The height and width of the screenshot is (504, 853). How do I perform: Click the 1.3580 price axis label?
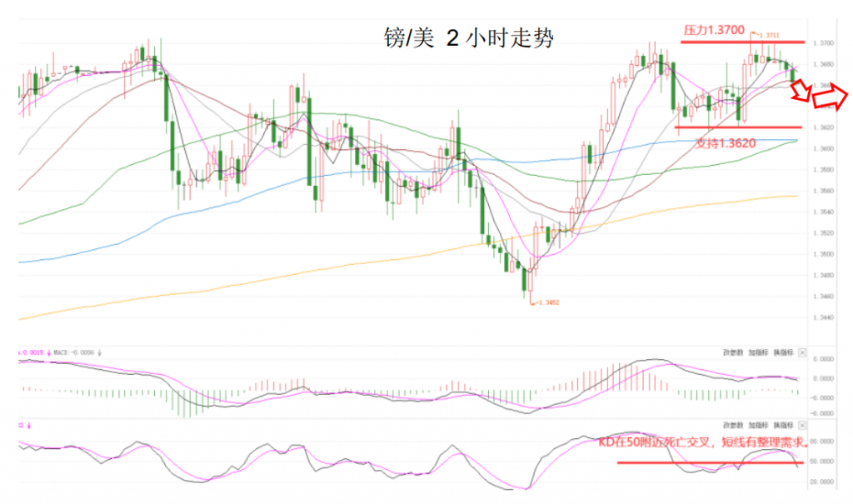[822, 170]
